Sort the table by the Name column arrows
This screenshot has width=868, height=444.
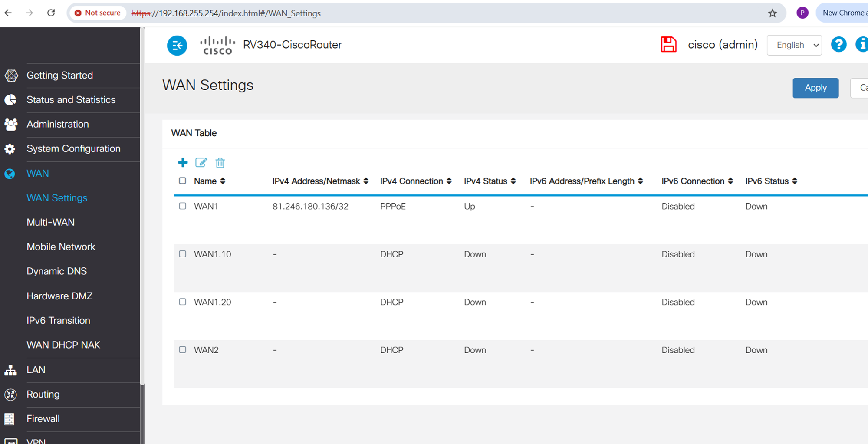pos(223,181)
